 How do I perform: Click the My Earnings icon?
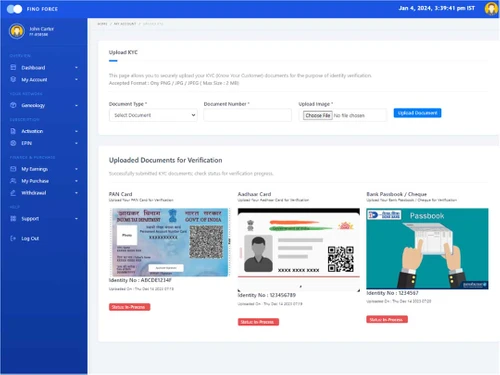click(x=13, y=169)
